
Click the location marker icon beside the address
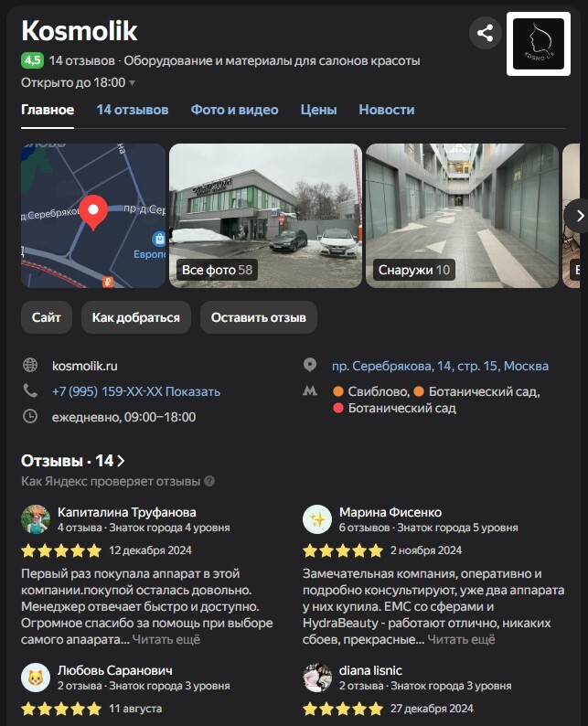click(310, 365)
